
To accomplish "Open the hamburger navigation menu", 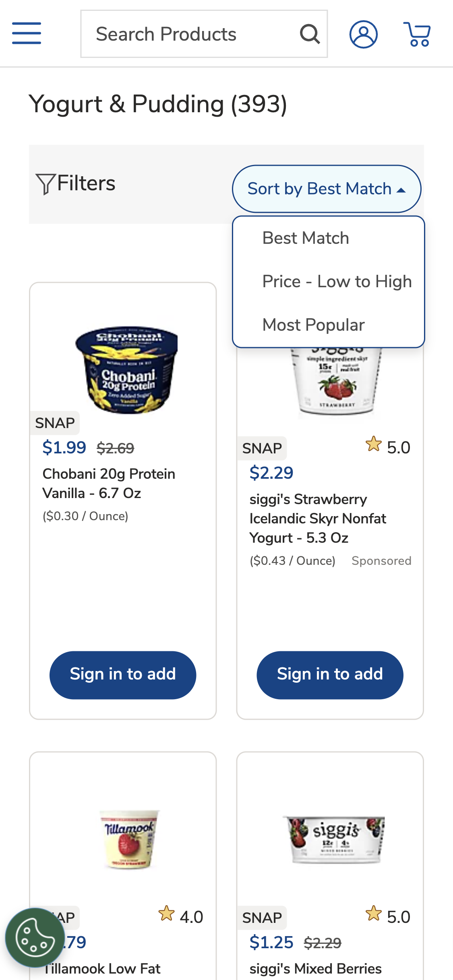I will pyautogui.click(x=27, y=33).
